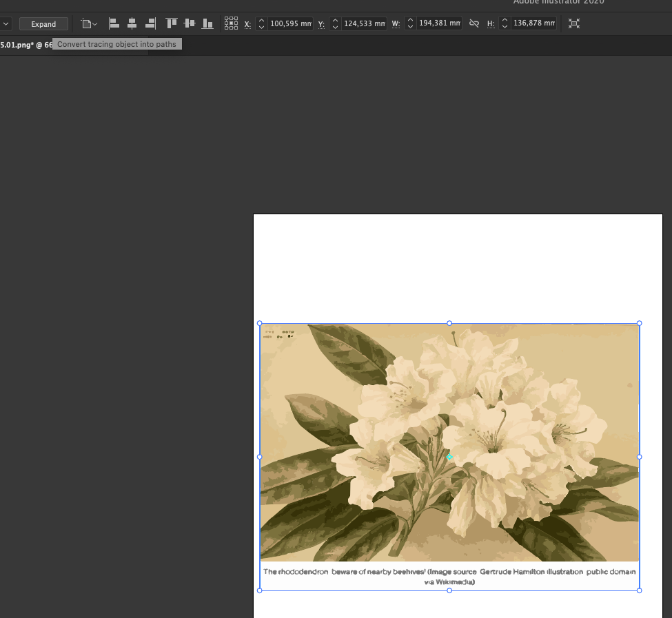Click the X: label

(247, 24)
